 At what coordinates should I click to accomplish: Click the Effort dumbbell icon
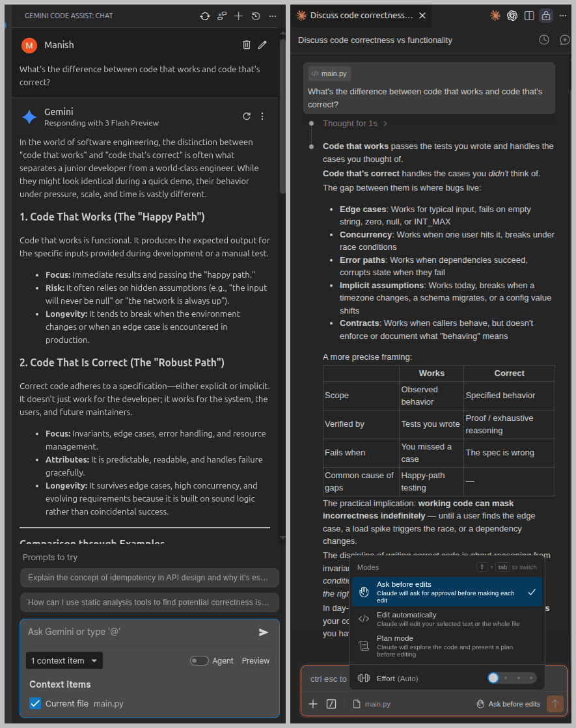[x=364, y=679]
